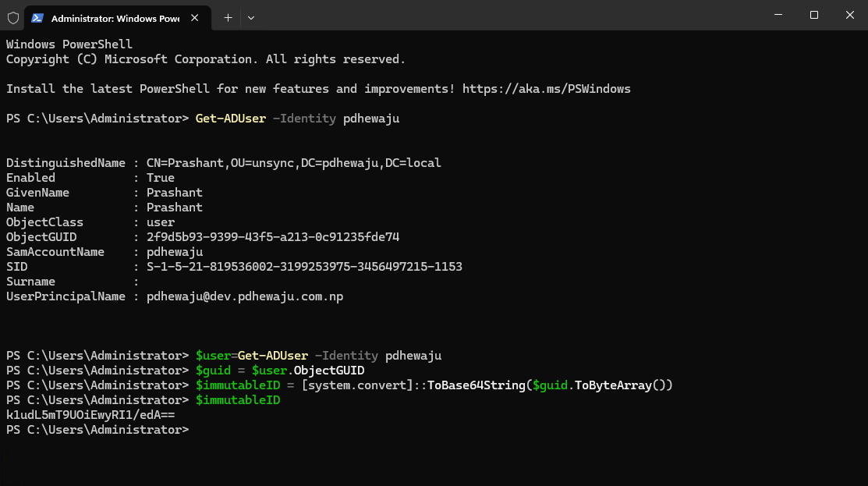Viewport: 868px width, 486px height.
Task: Click the Base64 immutableID output string
Action: point(90,415)
